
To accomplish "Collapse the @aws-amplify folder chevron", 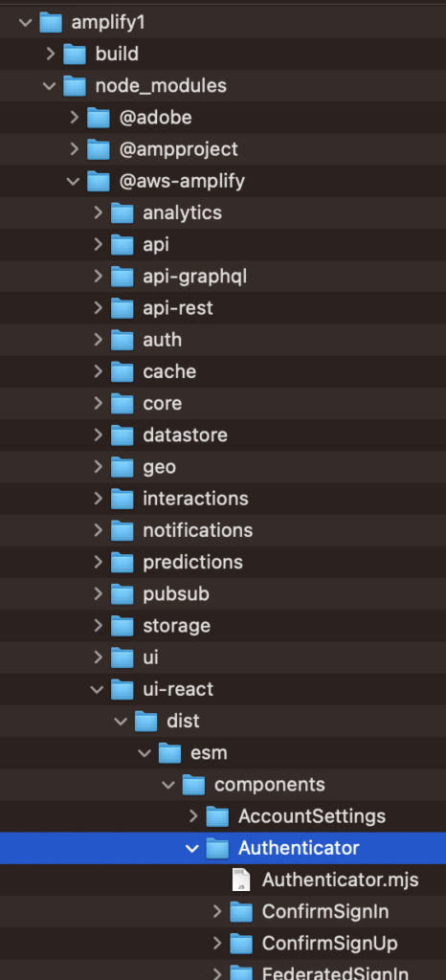I will 74,181.
